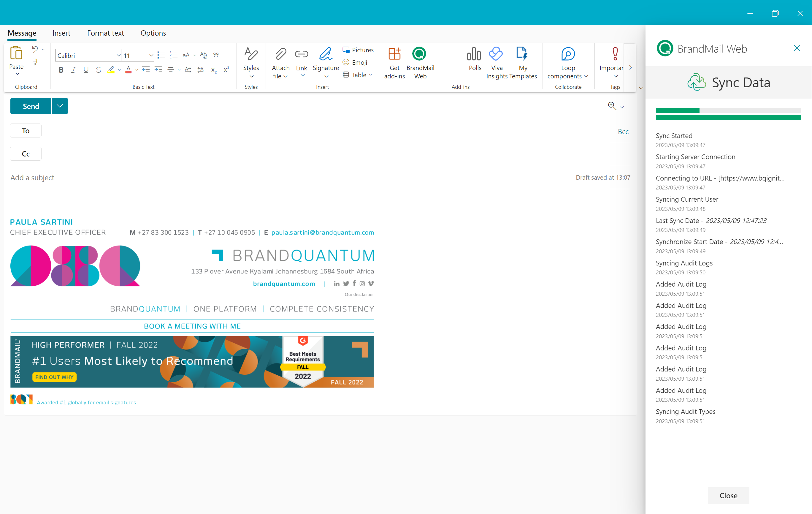This screenshot has height=514, width=812.
Task: Click the Cc recipients button
Action: (26, 154)
